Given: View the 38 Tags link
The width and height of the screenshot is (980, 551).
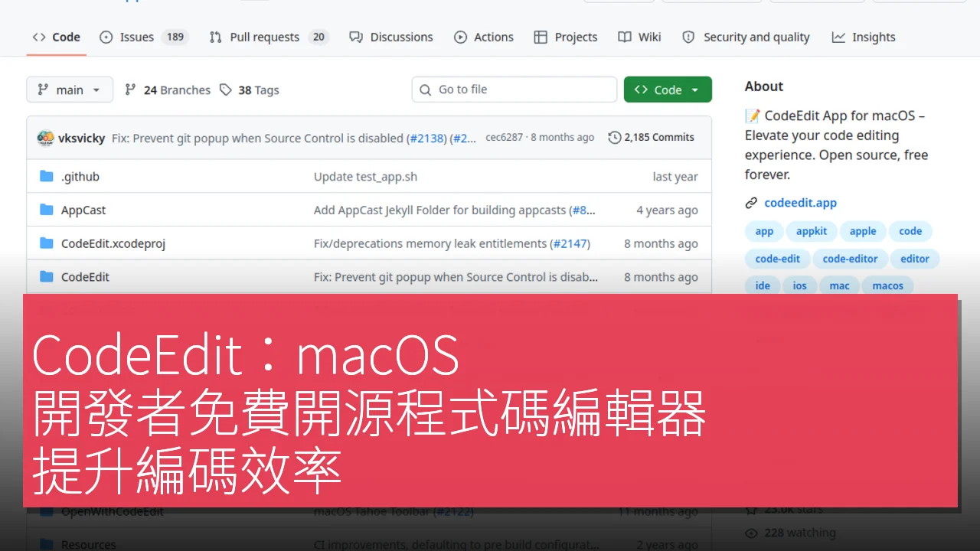Looking at the screenshot, I should (250, 90).
